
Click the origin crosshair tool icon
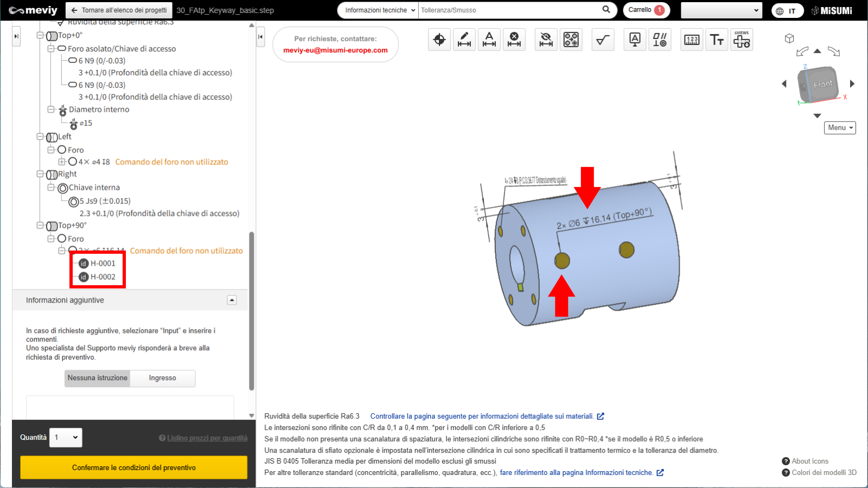point(439,40)
